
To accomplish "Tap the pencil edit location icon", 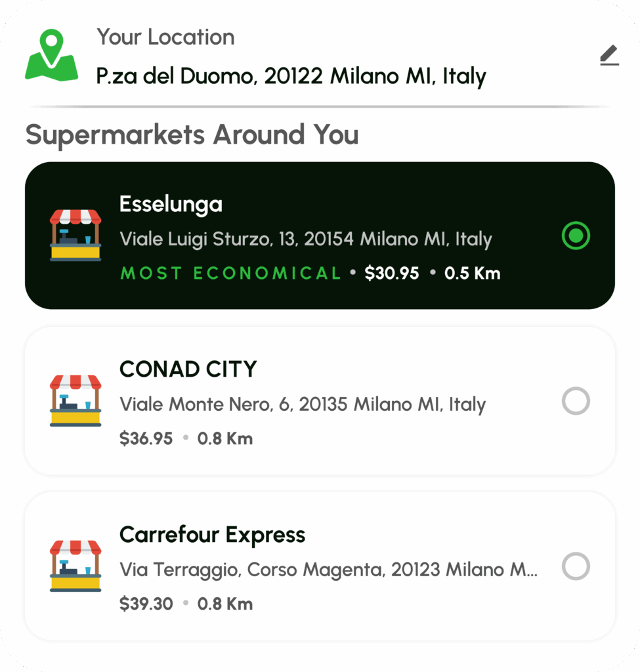I will [609, 57].
